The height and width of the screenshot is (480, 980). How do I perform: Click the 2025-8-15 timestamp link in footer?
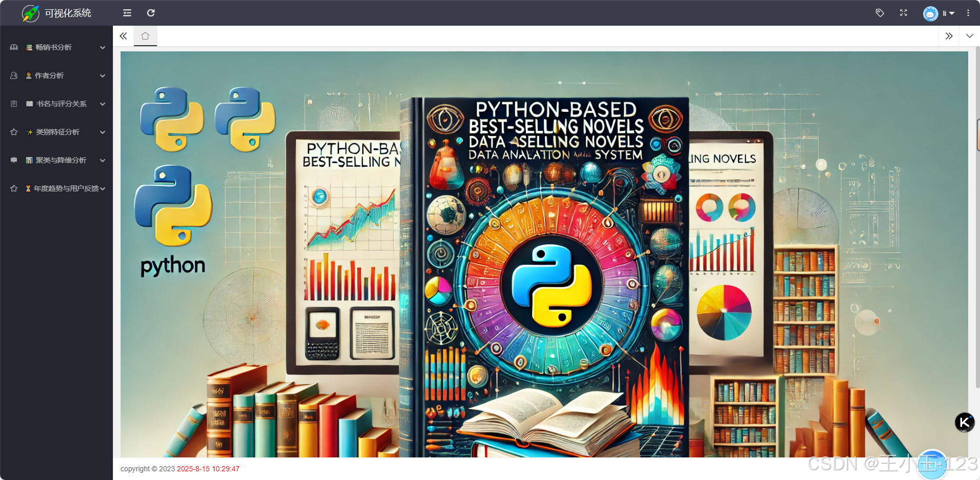point(208,469)
